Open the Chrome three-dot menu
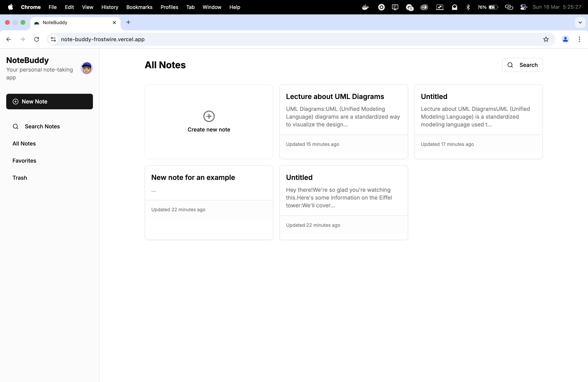Image resolution: width=588 pixels, height=382 pixels. (579, 39)
